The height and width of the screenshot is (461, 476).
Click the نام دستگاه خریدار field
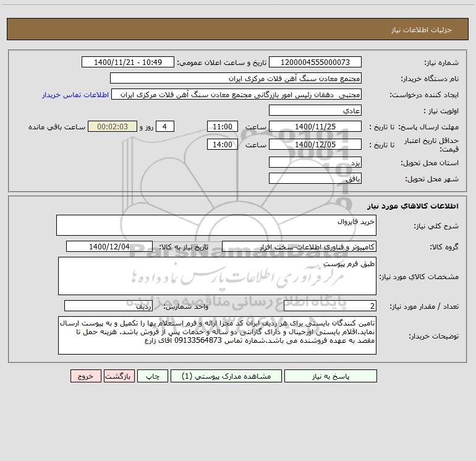236,79
